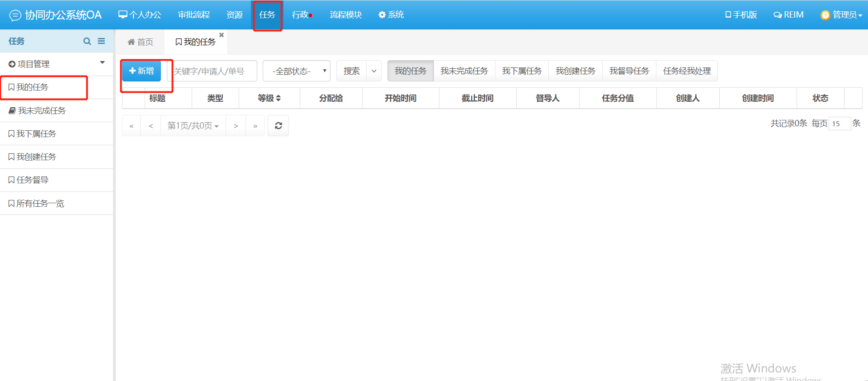Click the 状态 column header
This screenshot has height=381, width=868.
(x=820, y=98)
